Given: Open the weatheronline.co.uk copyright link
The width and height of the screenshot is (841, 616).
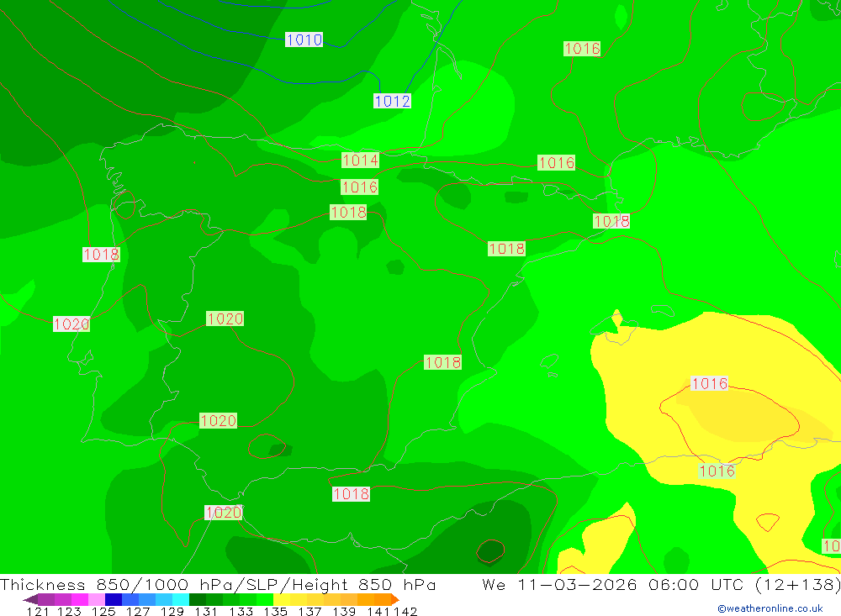Looking at the screenshot, I should click(770, 608).
